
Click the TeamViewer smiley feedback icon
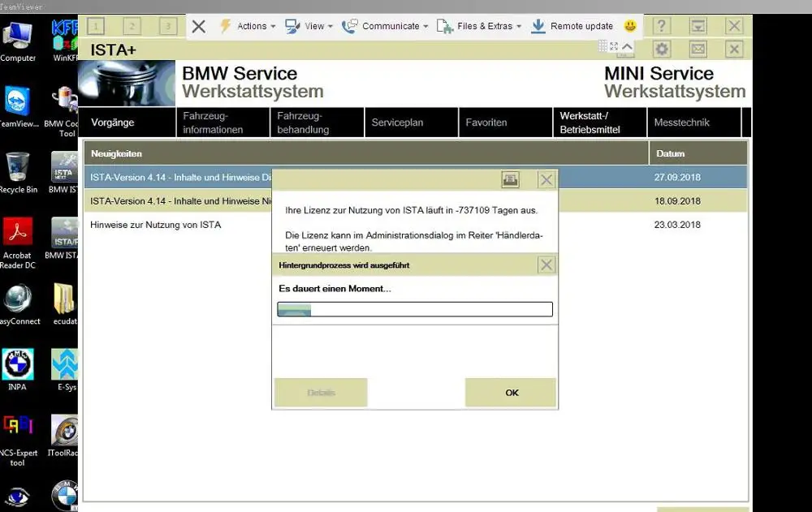pyautogui.click(x=630, y=26)
